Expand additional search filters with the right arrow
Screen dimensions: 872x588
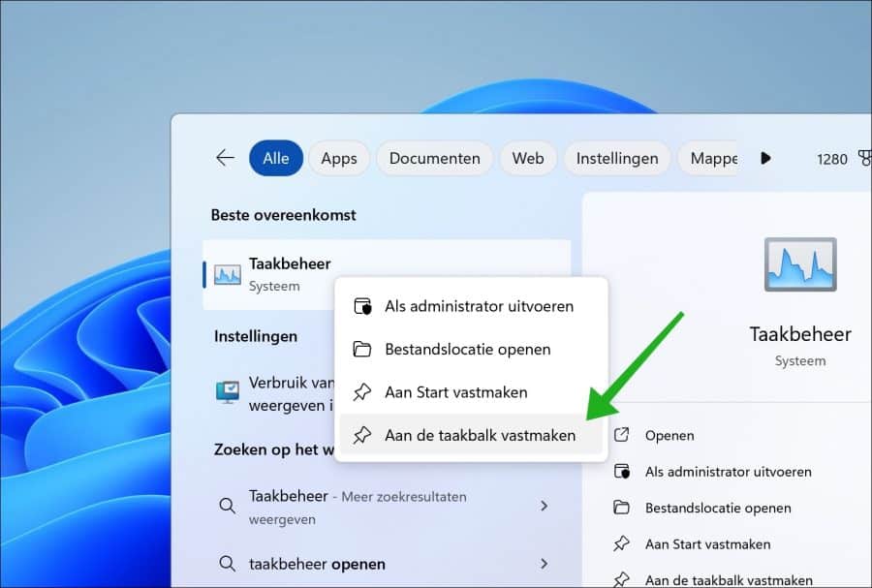pos(765,158)
